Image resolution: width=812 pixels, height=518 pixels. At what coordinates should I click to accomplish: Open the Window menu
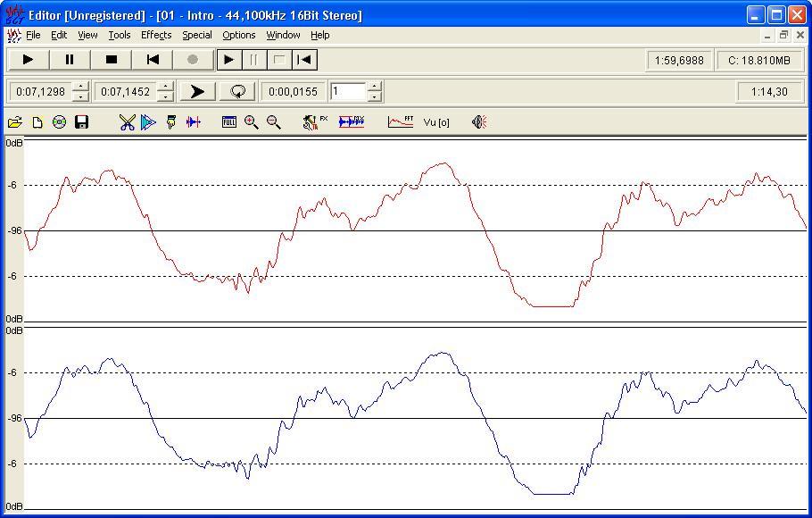pos(283,35)
